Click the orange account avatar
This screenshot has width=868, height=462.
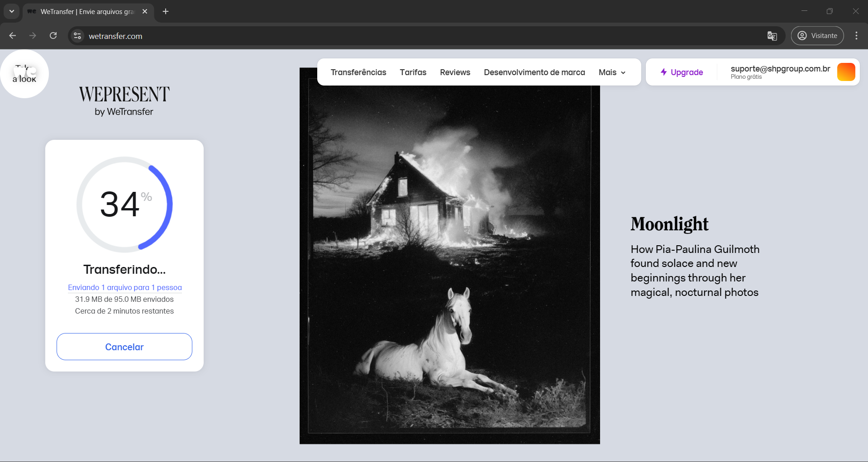pyautogui.click(x=845, y=72)
